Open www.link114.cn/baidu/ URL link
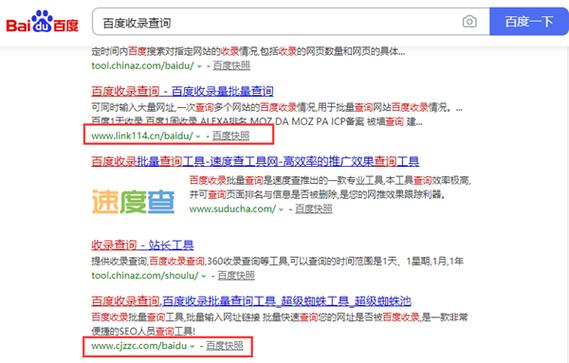 [142, 136]
